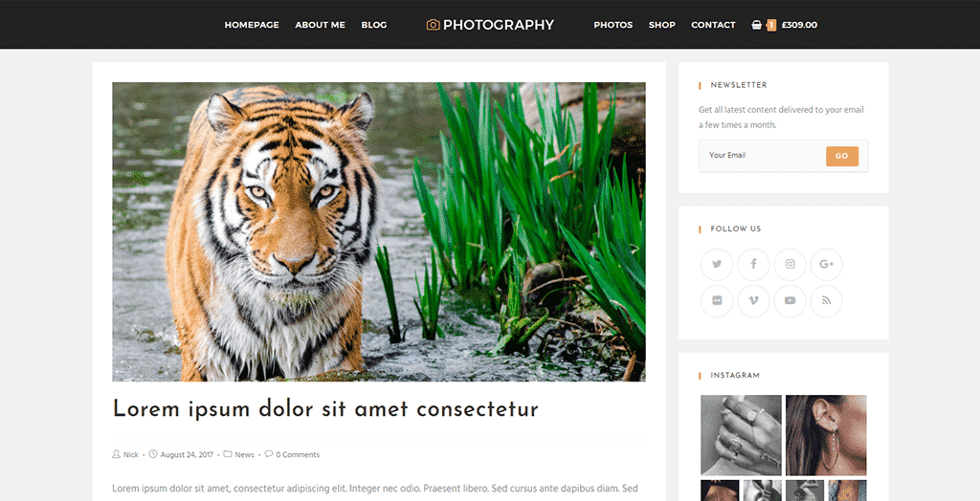Screen dimensions: 980x501
Task: Open the YouTube social icon
Action: 790,301
